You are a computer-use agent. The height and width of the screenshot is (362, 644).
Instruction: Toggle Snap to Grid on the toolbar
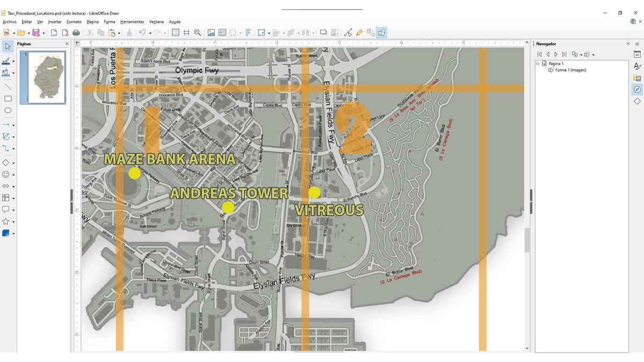(x=187, y=32)
